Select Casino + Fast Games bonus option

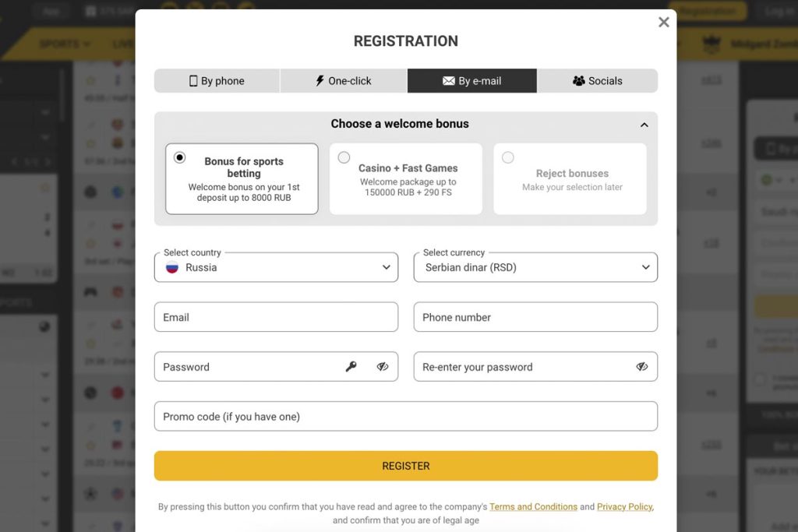(344, 157)
